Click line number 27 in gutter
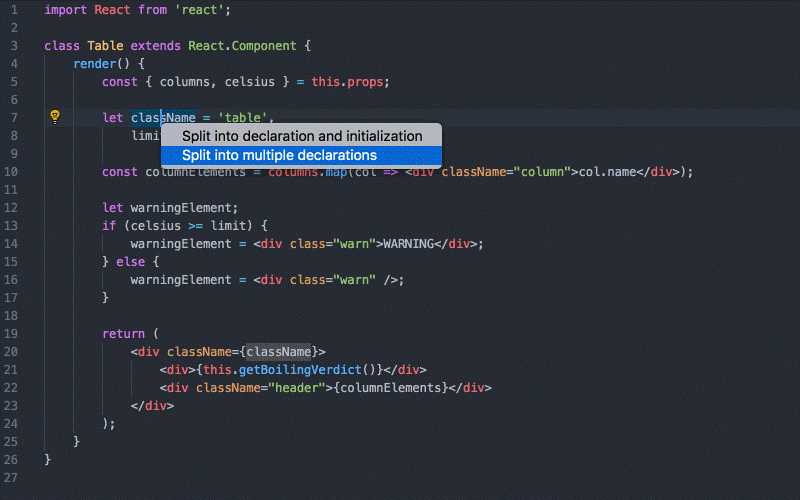 [11, 478]
